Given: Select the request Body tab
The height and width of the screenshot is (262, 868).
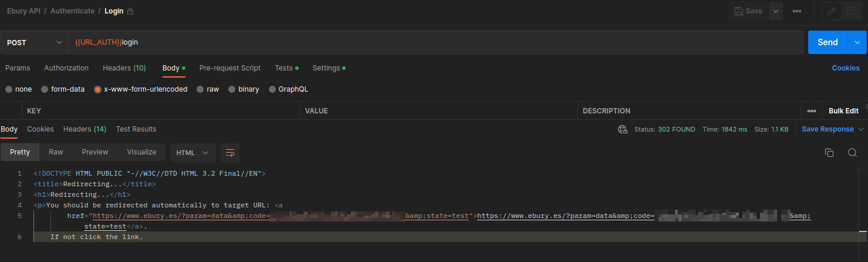Looking at the screenshot, I should click(x=174, y=68).
